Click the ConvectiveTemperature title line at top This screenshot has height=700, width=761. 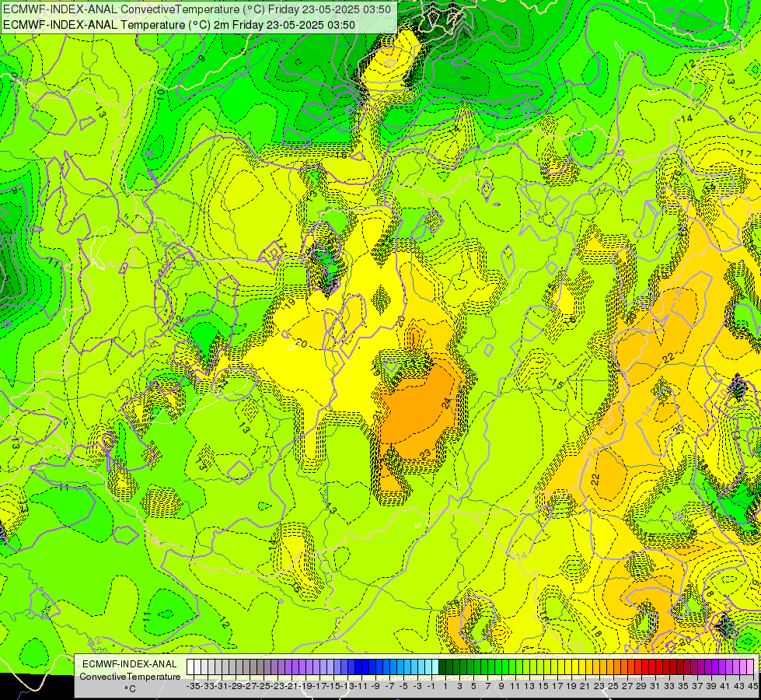coord(197,9)
